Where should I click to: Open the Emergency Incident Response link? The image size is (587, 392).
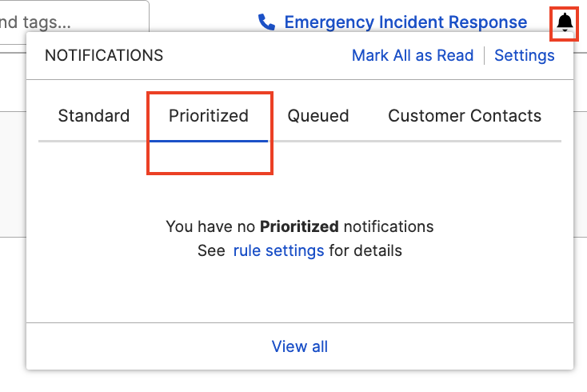coord(405,22)
